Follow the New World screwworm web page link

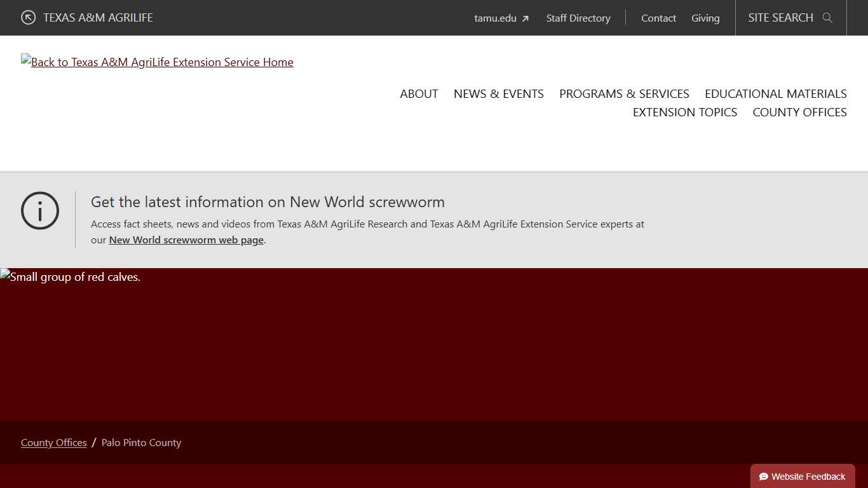tap(186, 240)
